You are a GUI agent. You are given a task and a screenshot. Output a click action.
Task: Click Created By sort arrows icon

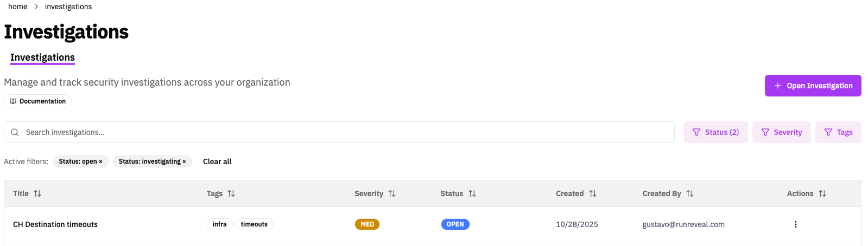690,193
